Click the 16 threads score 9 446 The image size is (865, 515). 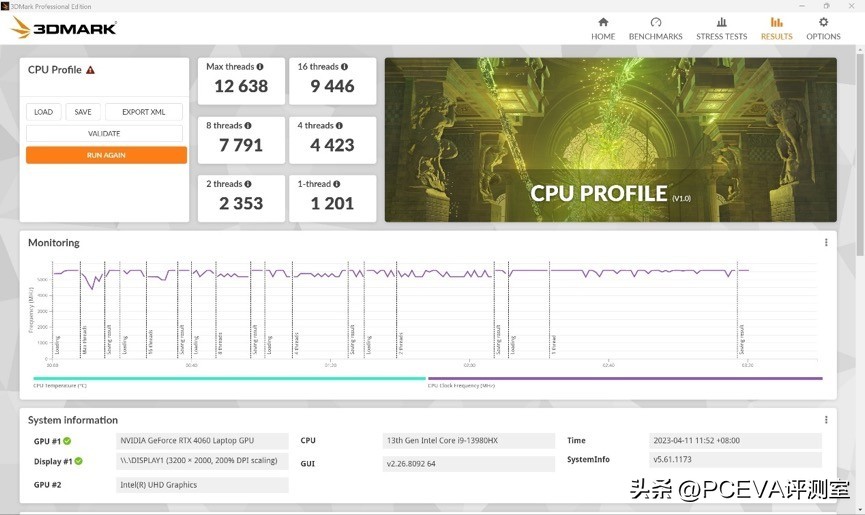[332, 86]
